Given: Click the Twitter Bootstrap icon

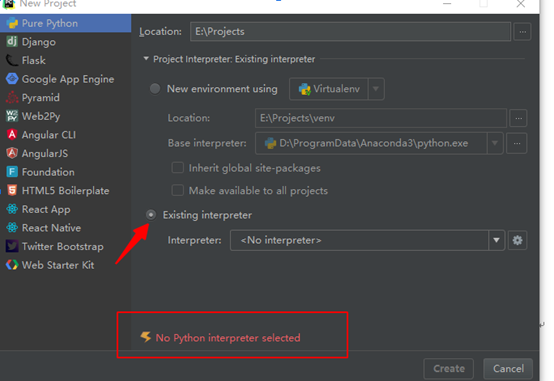Looking at the screenshot, I should [12, 246].
